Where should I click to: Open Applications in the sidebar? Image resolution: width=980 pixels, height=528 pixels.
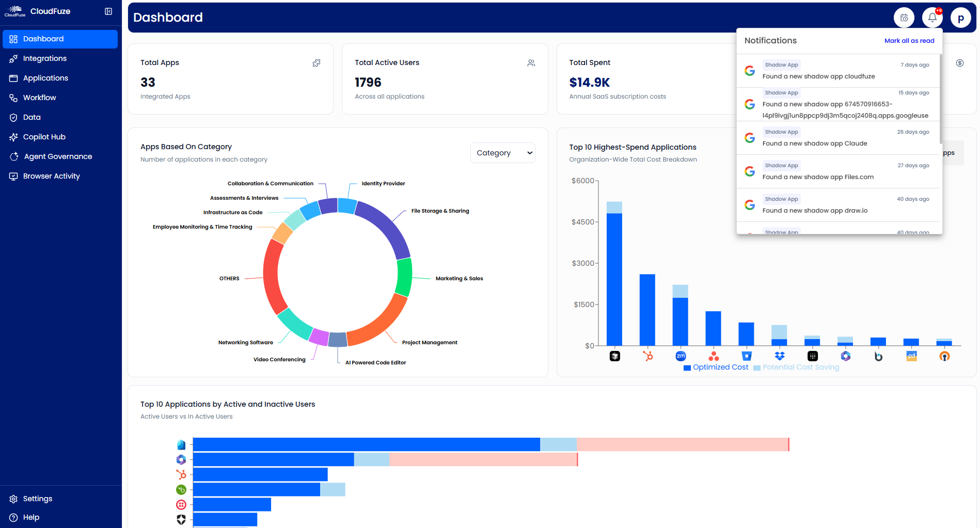60,78
